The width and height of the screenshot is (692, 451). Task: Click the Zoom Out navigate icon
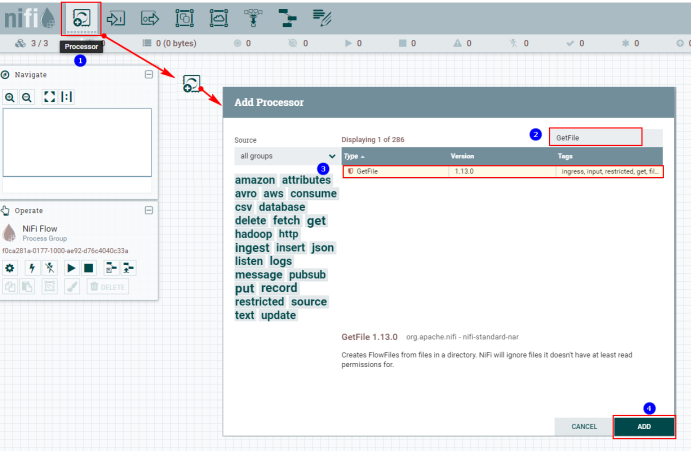click(x=27, y=97)
